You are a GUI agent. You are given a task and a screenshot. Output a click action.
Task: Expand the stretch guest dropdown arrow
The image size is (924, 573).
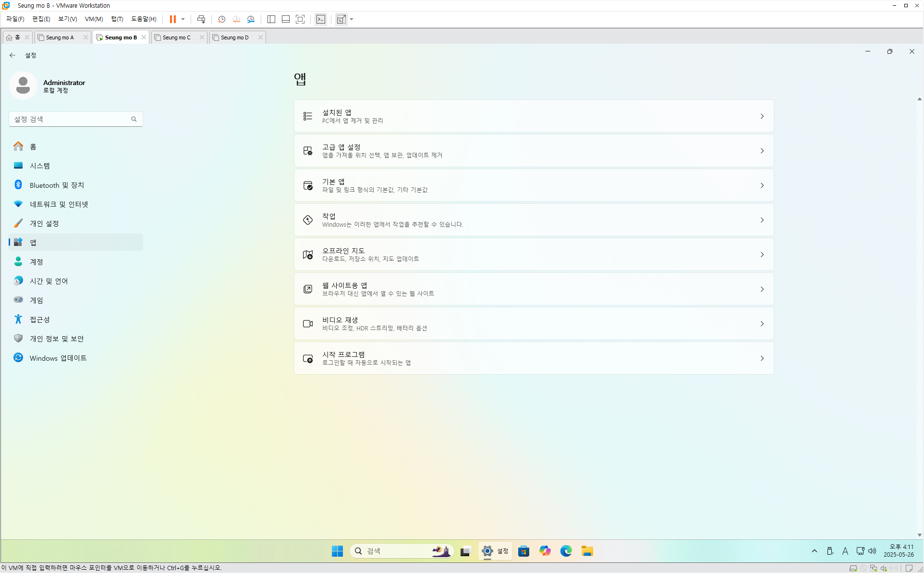tap(352, 19)
